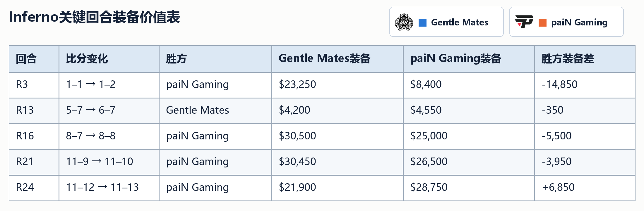
Task: Click the Inferno关键回合装备价值表 title
Action: [95, 17]
